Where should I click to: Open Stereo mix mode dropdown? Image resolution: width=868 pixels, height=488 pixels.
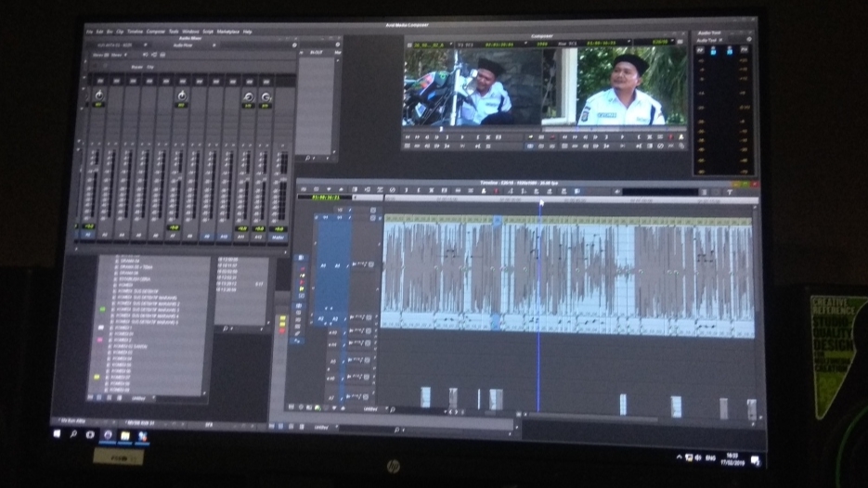[125, 56]
